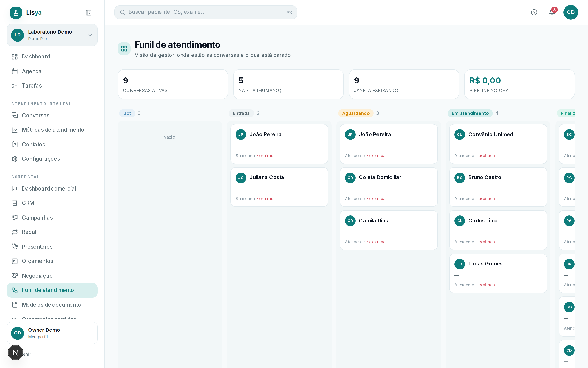Open Dashboard comercial
Screen dimensions: 588x368
point(52,189)
